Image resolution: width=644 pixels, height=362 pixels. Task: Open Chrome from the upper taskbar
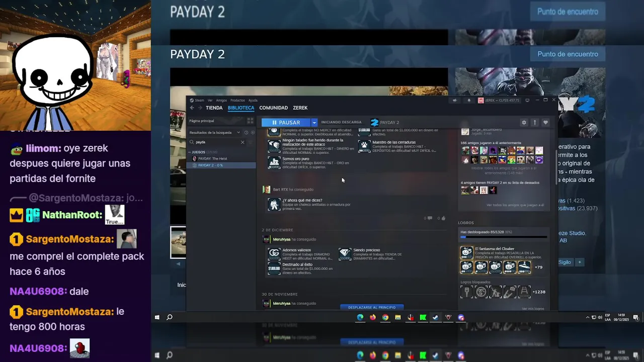point(385,317)
